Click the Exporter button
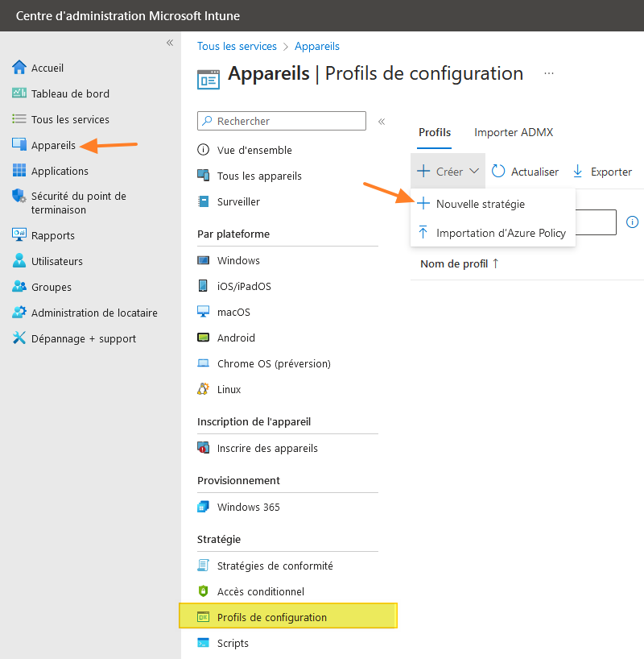 [602, 172]
